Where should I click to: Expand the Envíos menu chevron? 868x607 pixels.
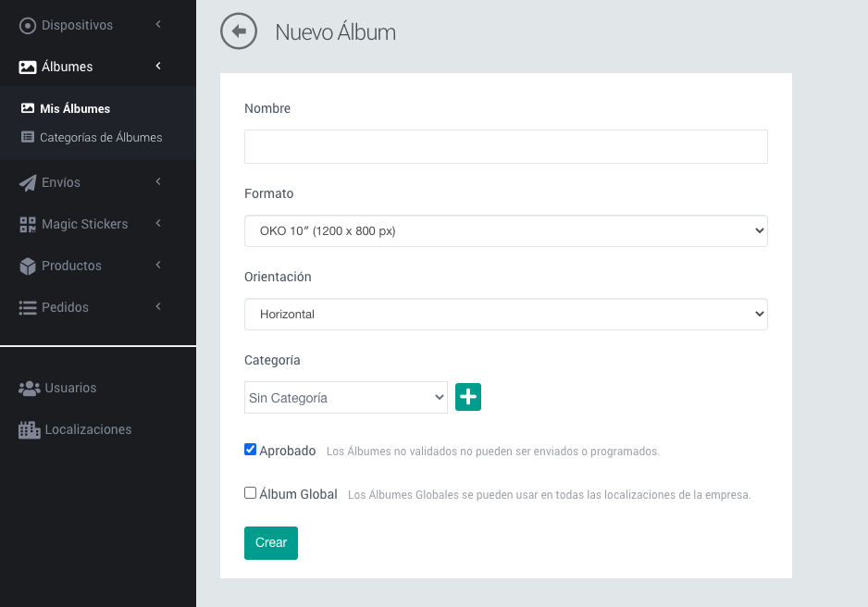pyautogui.click(x=158, y=181)
